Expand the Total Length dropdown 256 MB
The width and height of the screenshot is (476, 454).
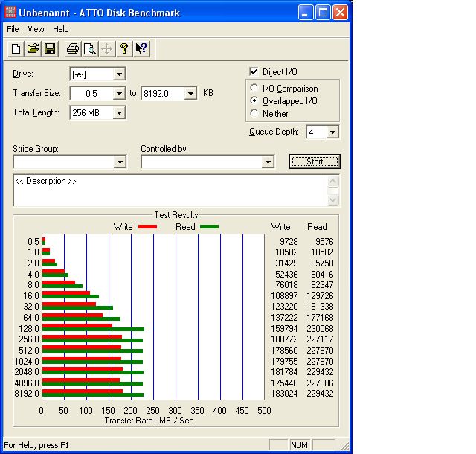coord(119,113)
